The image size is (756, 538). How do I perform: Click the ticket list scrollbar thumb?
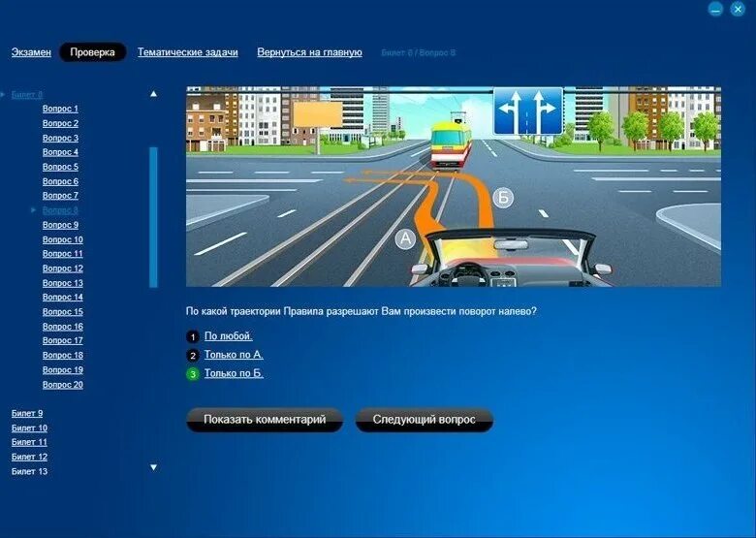(x=153, y=217)
